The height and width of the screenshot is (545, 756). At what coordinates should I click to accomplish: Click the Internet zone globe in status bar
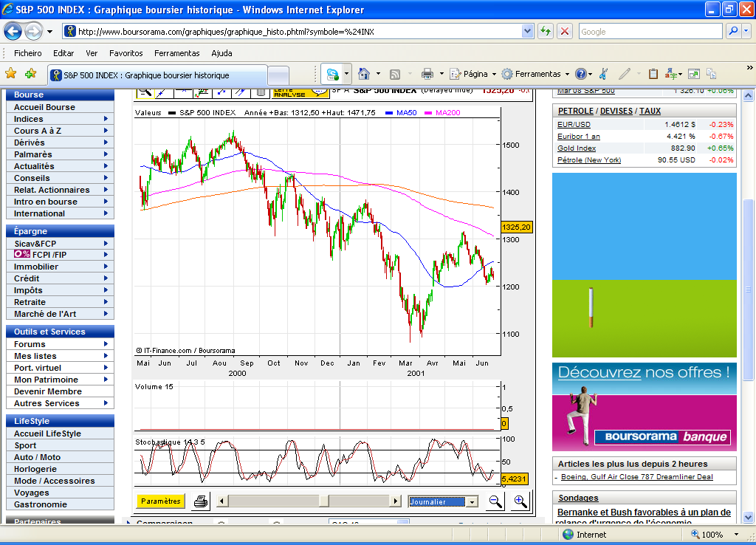tap(568, 535)
